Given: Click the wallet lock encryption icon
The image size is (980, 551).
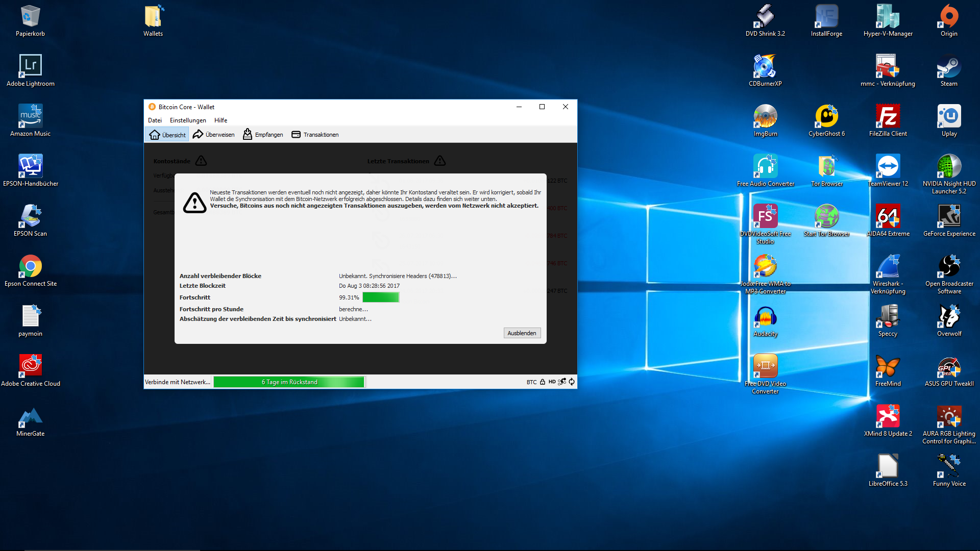Looking at the screenshot, I should [x=543, y=382].
